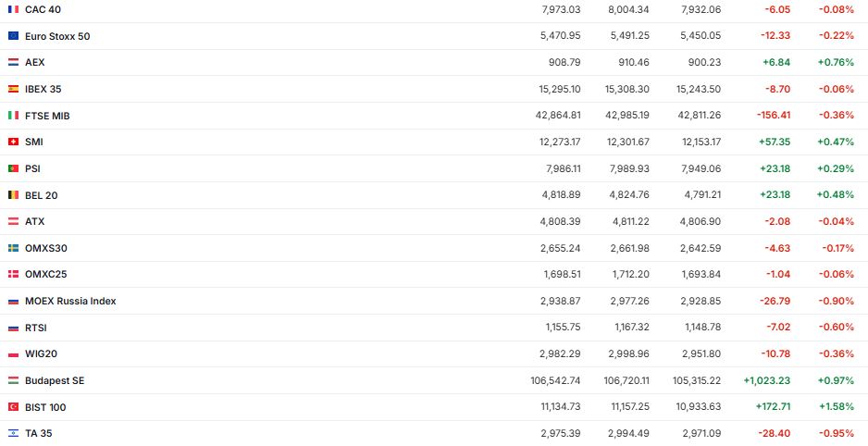Click the Turkey flag icon beside BIST 100
Viewport: 868px width, 446px height.
coord(13,407)
